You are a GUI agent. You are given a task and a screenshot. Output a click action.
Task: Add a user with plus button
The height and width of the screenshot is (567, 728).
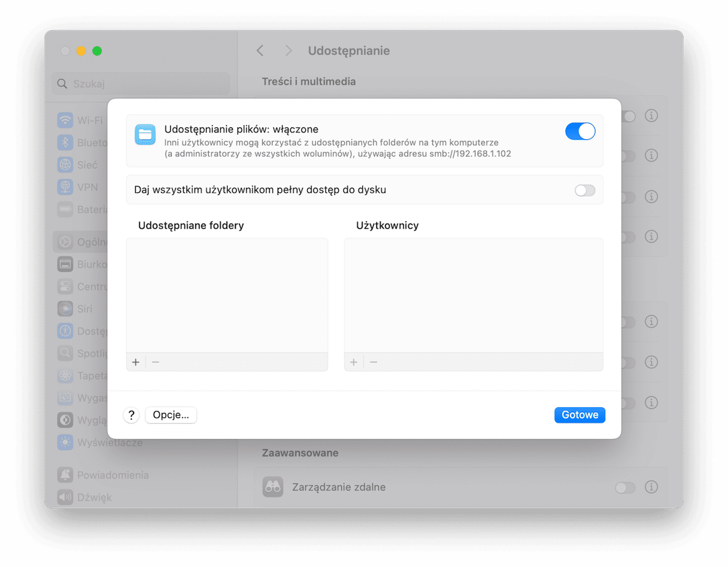point(354,362)
